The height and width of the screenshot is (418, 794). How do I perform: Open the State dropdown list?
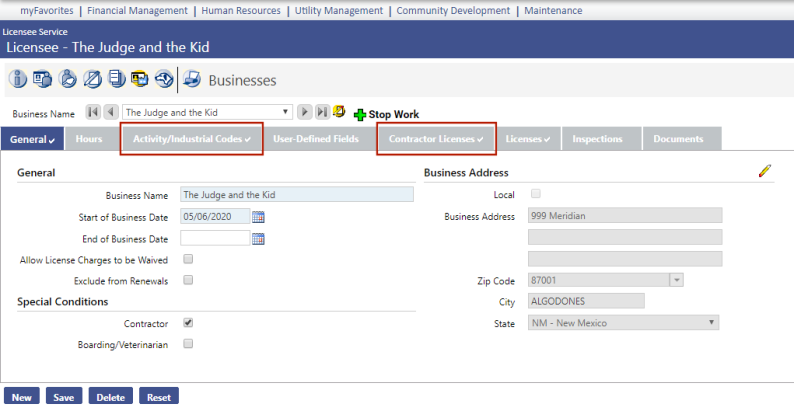(x=712, y=323)
